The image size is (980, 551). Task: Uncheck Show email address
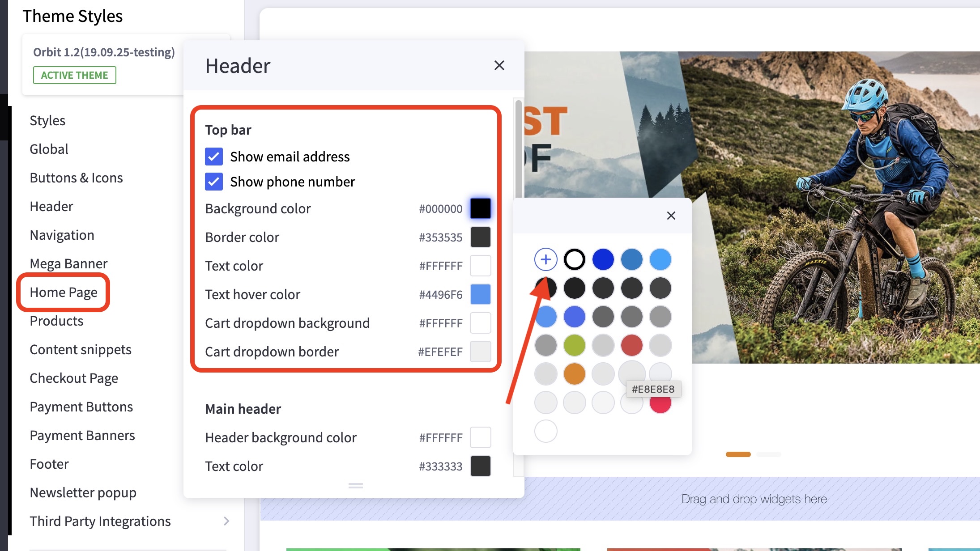coord(214,157)
